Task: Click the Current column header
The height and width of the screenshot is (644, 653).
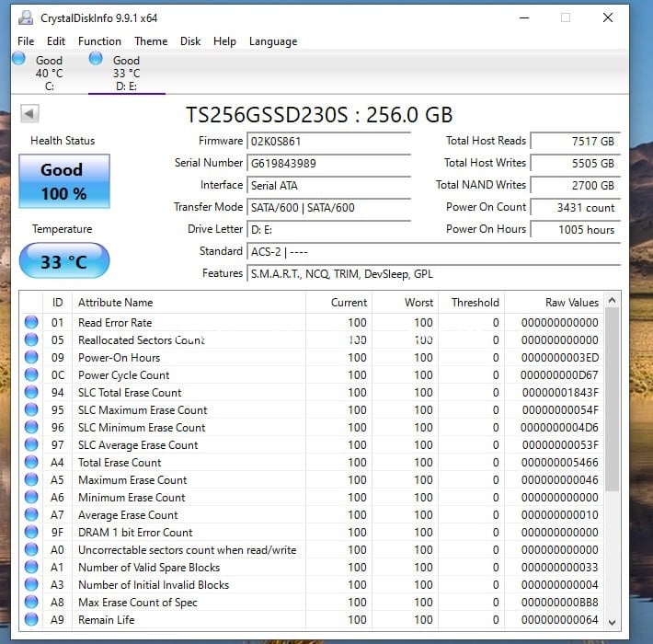Action: click(x=339, y=303)
